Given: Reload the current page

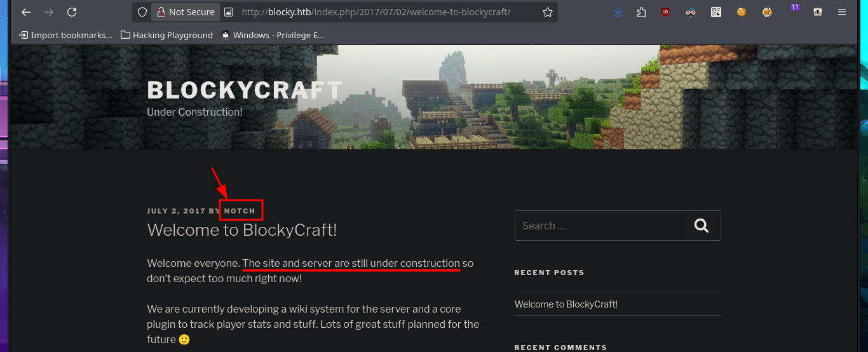Looking at the screenshot, I should (72, 12).
